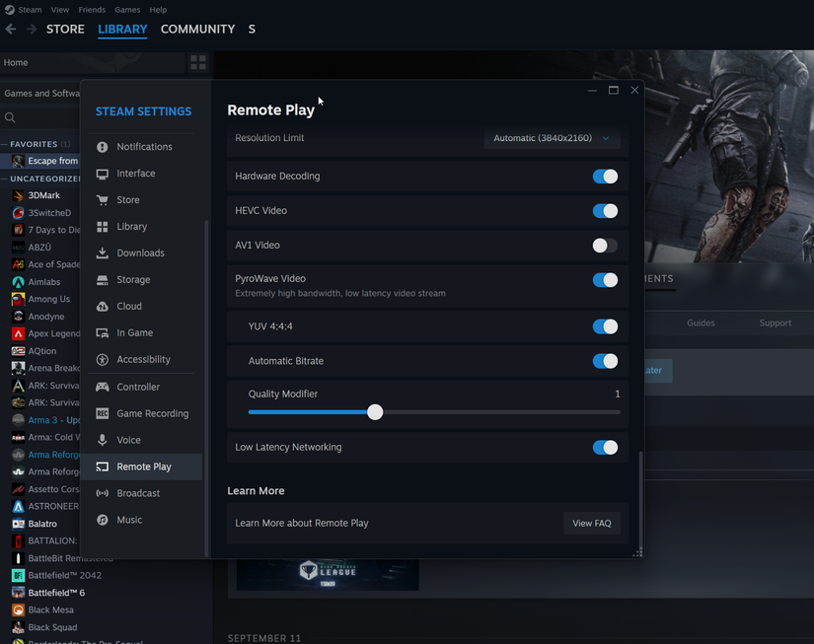Open the Broadcast signal icon
814x644 pixels.
[x=103, y=493]
